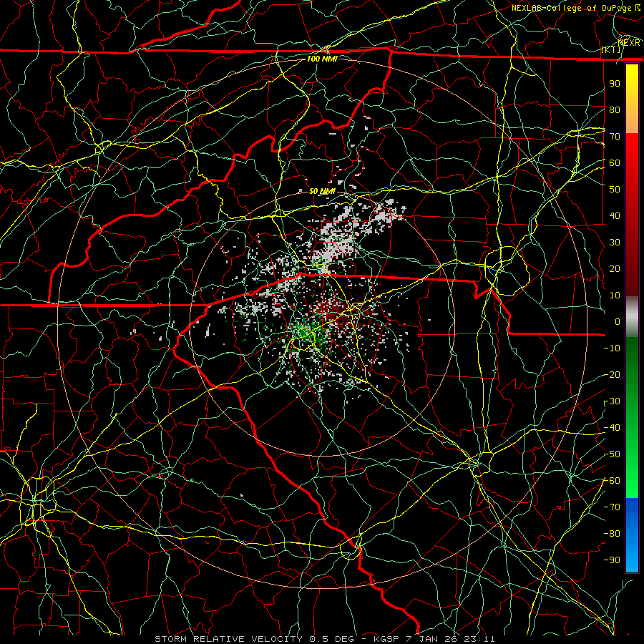
Task: Pick the gray zero-velocity color bar segment
Action: point(632,317)
